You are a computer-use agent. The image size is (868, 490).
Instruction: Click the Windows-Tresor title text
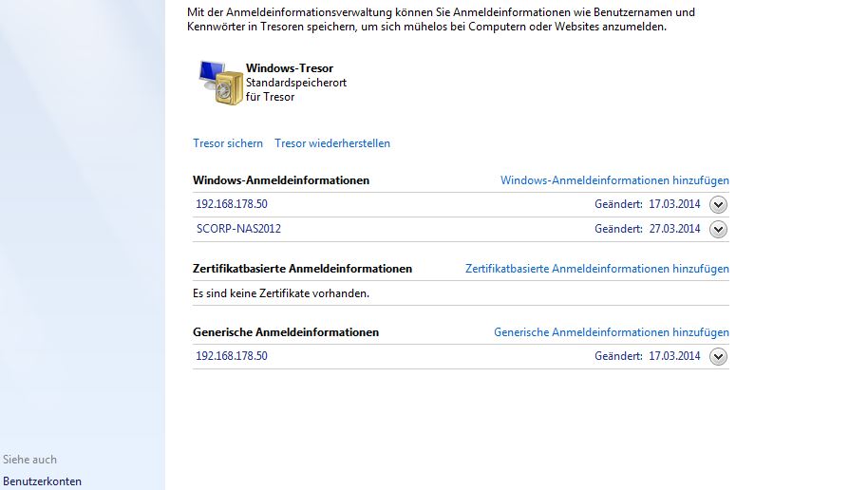pos(290,68)
